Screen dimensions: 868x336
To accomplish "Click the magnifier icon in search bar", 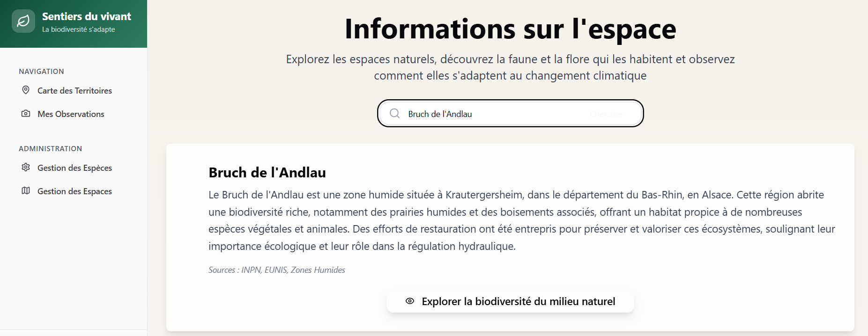I will (x=395, y=113).
